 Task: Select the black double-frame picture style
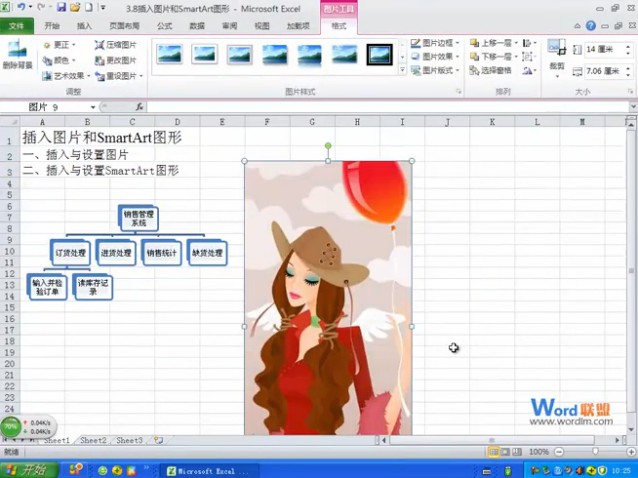[x=379, y=54]
